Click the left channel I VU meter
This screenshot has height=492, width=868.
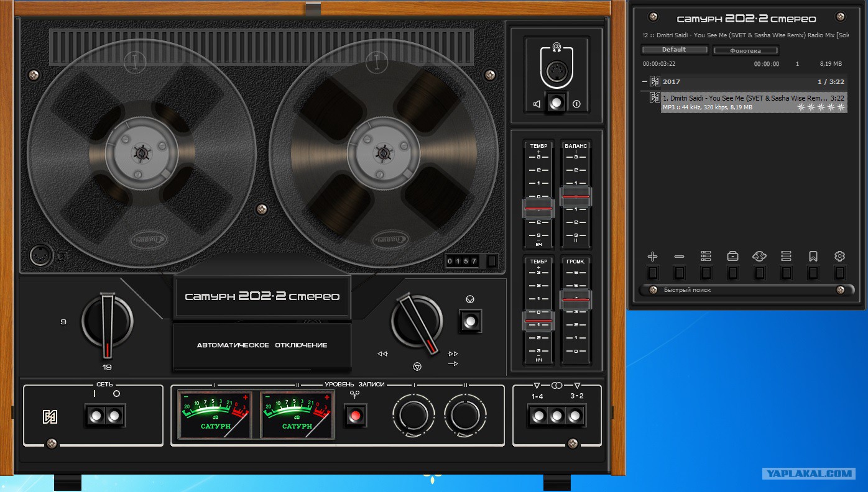click(215, 414)
